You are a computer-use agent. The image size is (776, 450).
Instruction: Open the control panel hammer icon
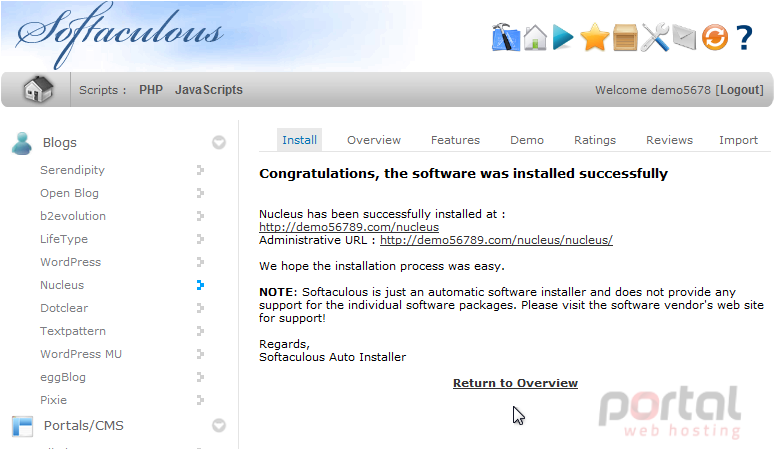pyautogui.click(x=506, y=37)
